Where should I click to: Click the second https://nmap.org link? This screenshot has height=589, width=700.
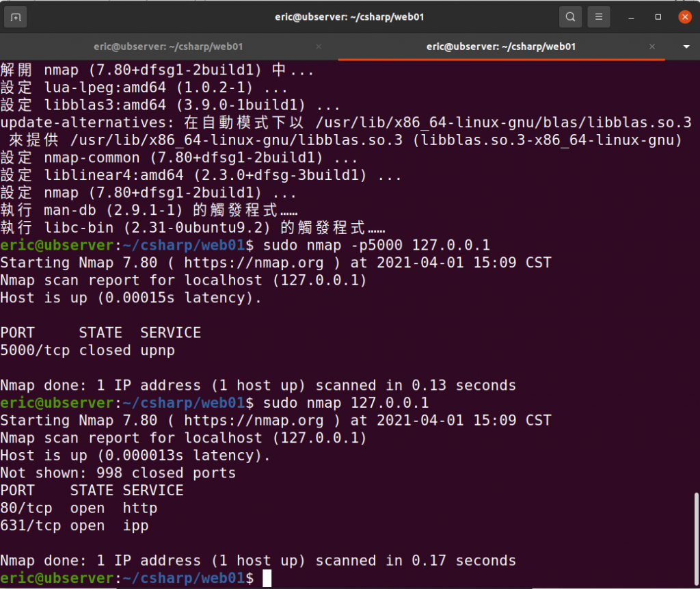pyautogui.click(x=254, y=421)
